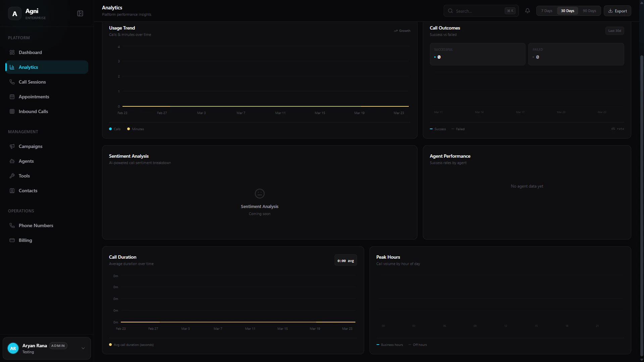
Task: Collapse the sidebar using the panel icon
Action: pyautogui.click(x=80, y=13)
